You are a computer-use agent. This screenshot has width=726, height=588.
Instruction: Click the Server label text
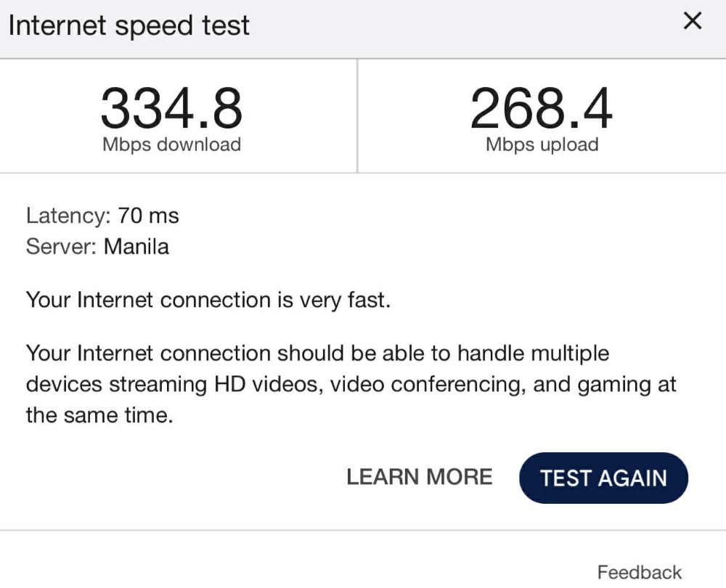pos(61,247)
